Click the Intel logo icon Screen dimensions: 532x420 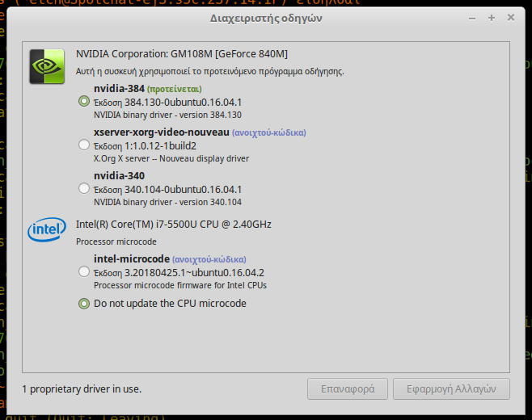47,229
